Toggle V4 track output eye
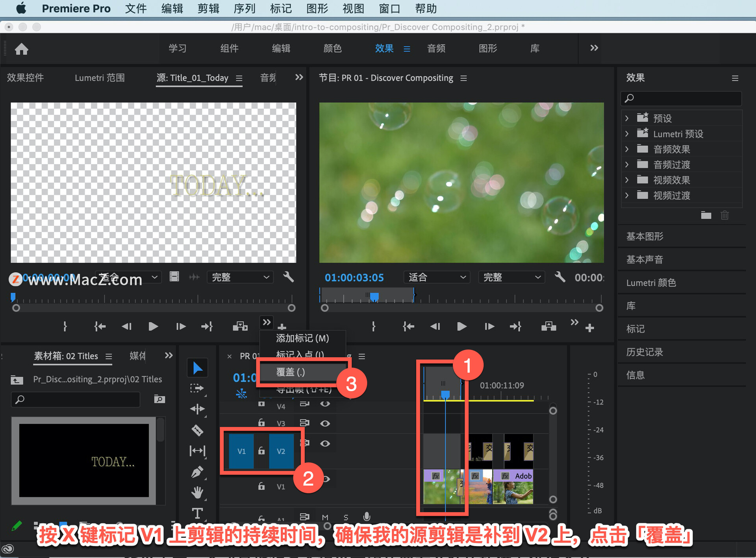 325,404
